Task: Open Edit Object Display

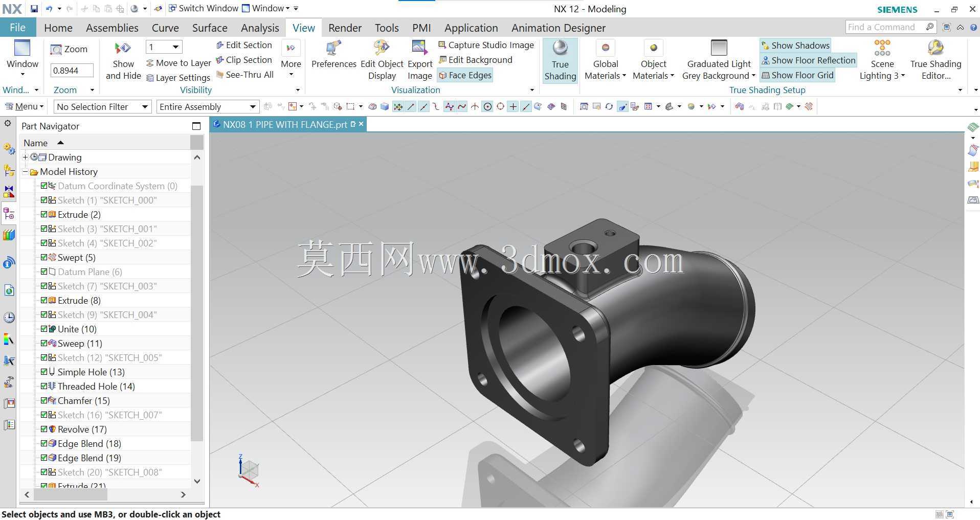Action: coord(382,60)
